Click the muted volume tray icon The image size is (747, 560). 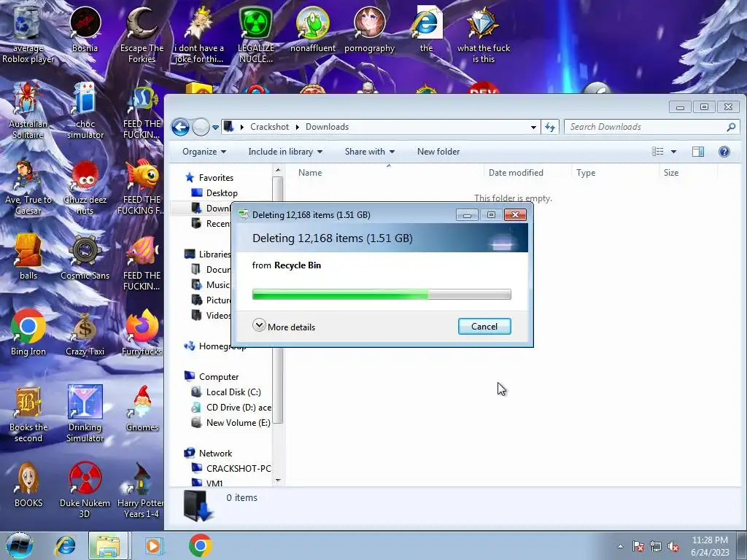coord(673,547)
